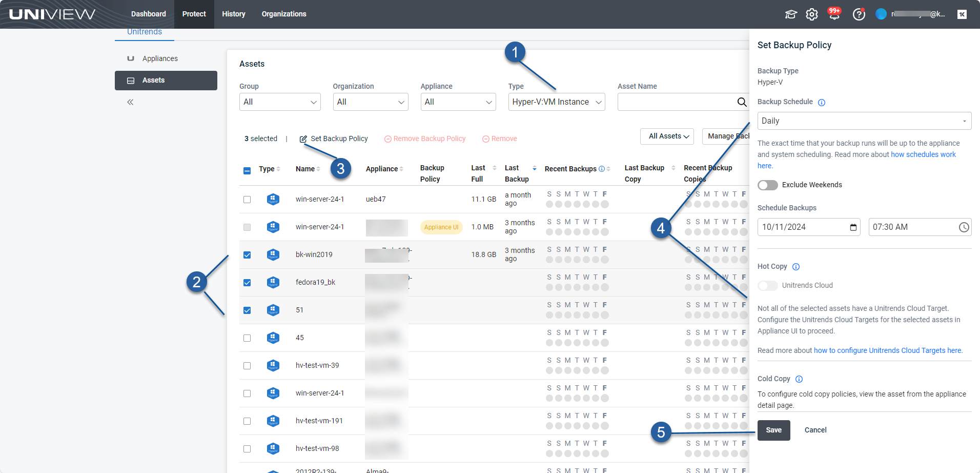Click the schedule date field 10/11/2024
980x473 pixels.
coord(809,227)
